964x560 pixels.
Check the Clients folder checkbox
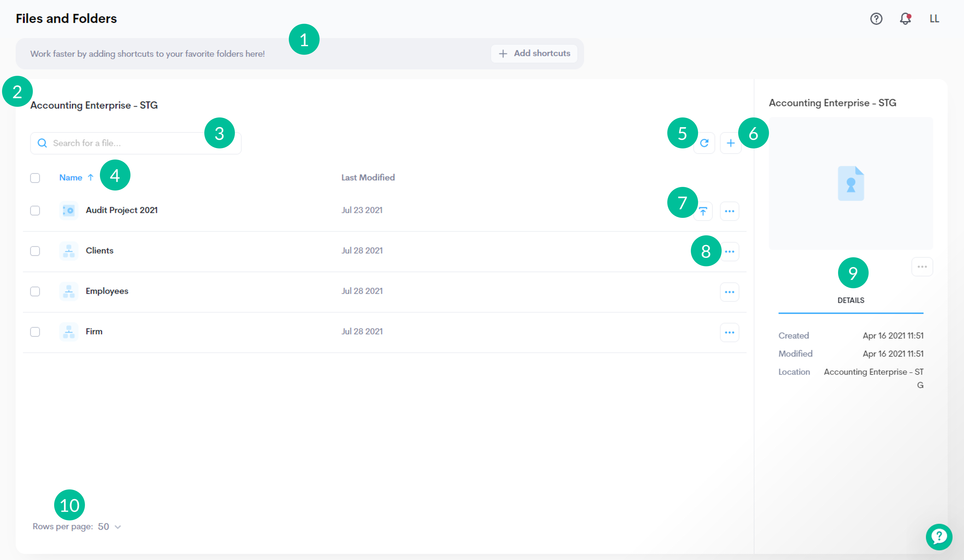35,251
